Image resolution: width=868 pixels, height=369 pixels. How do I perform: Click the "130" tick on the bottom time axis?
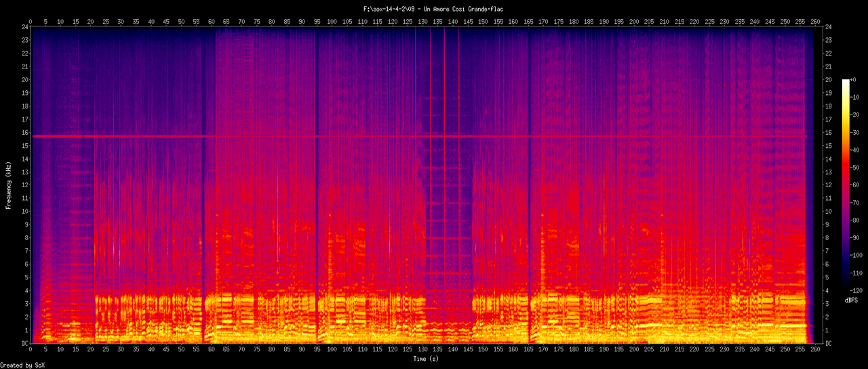[x=423, y=350]
